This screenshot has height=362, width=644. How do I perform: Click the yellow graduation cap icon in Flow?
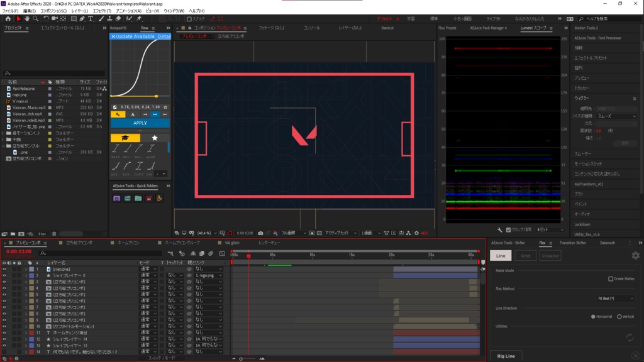pos(125,138)
